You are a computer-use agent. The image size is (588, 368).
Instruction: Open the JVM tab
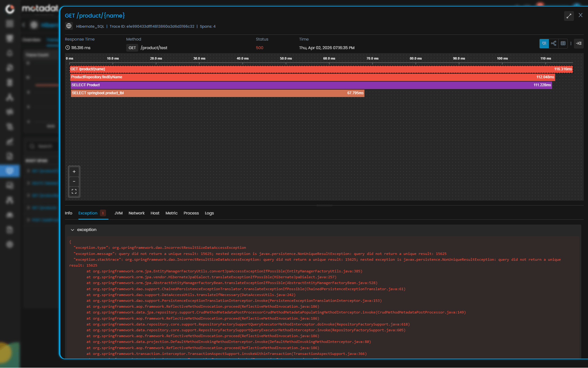(118, 213)
